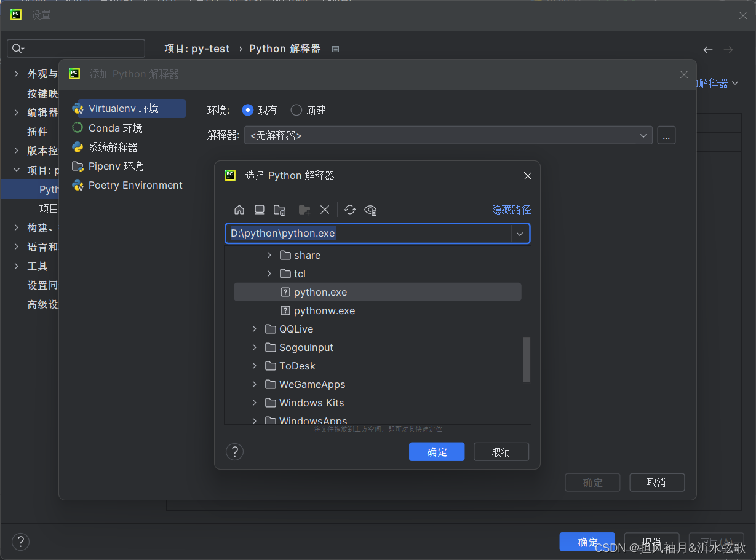Select 现有 existing environment radio
Viewport: 756px width, 560px height.
248,110
